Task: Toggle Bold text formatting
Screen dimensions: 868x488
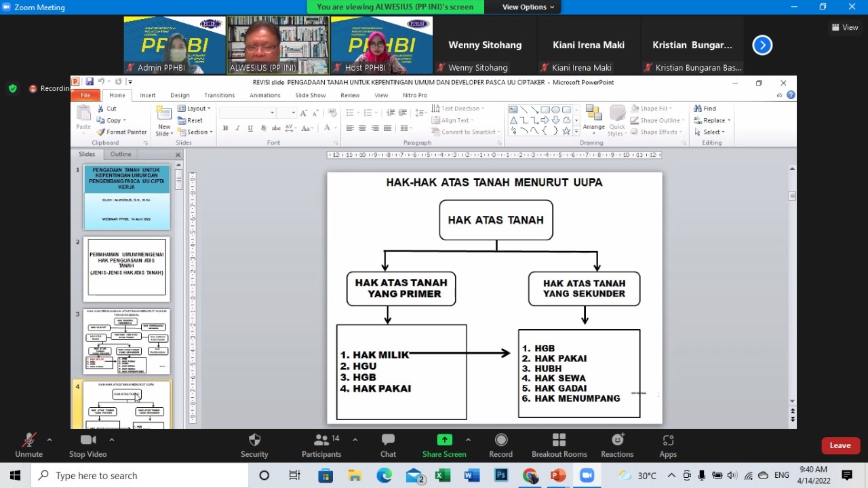Action: (x=225, y=128)
